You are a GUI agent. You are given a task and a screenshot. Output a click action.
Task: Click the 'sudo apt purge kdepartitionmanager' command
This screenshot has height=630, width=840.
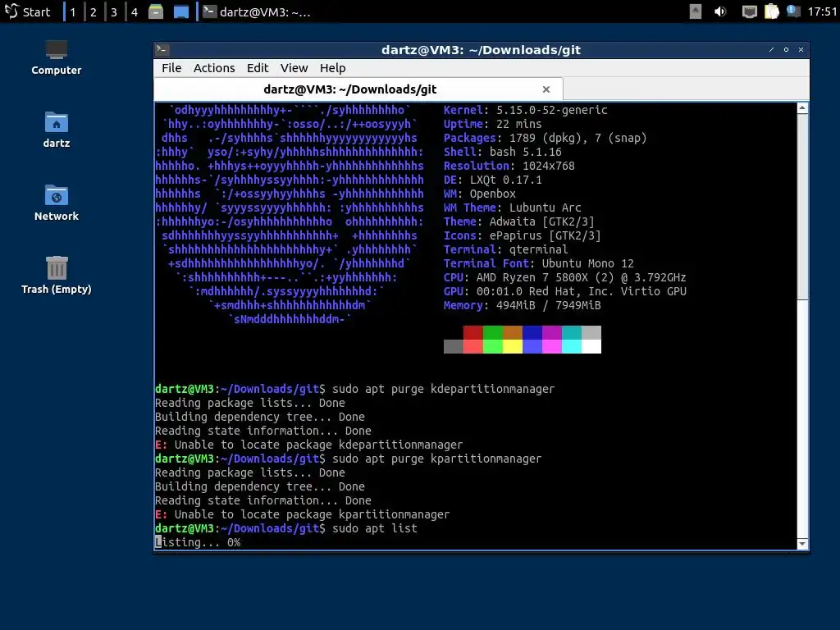pyautogui.click(x=444, y=389)
